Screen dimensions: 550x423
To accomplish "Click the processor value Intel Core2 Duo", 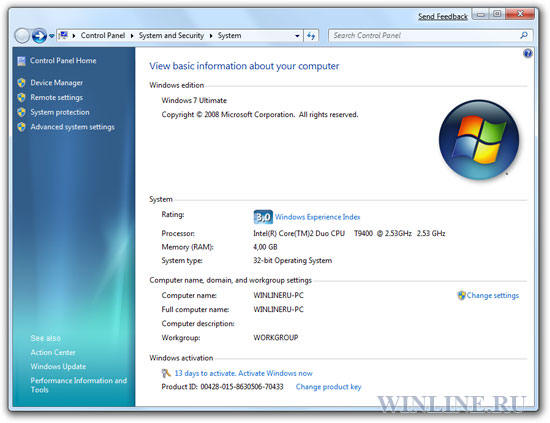I will (x=349, y=233).
